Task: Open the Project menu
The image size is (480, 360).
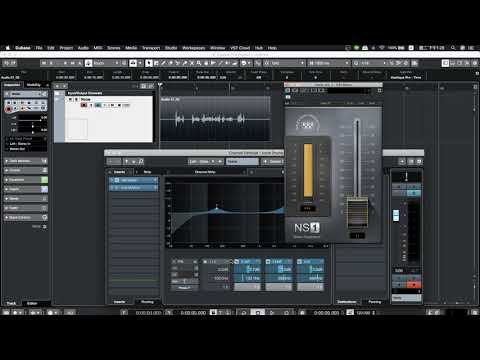Action: (x=66, y=48)
